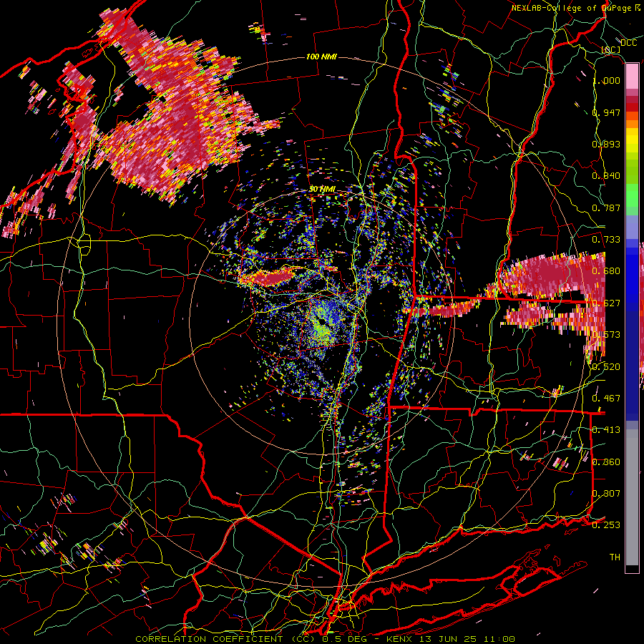Pick the gray segment of the color bar
Screen dimensions: 644x644
click(x=632, y=497)
